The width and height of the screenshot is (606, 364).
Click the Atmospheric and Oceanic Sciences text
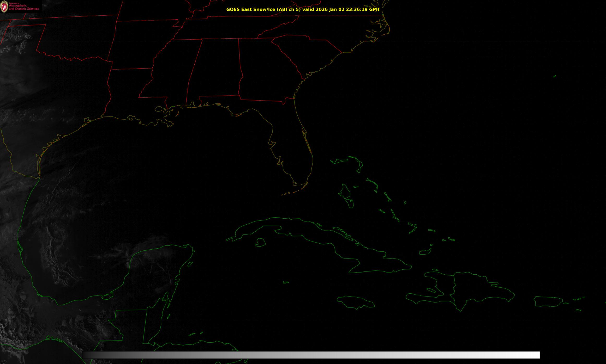[24, 7]
